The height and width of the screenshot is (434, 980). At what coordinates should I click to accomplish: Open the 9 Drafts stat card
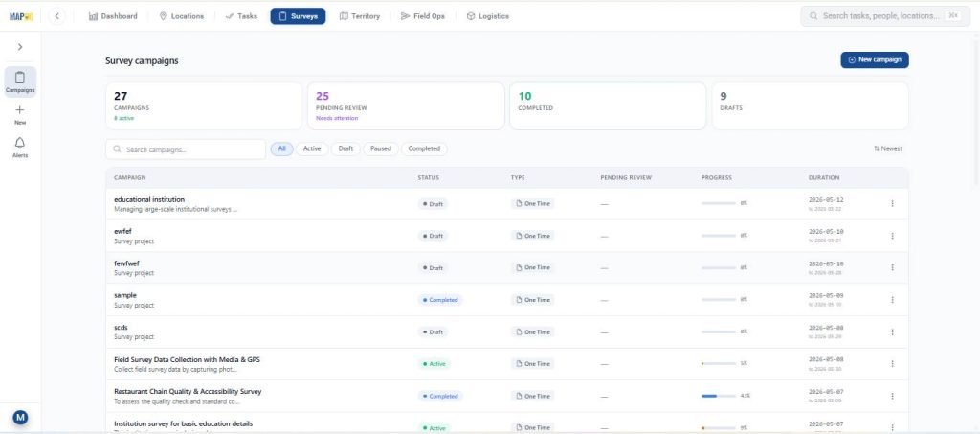810,106
